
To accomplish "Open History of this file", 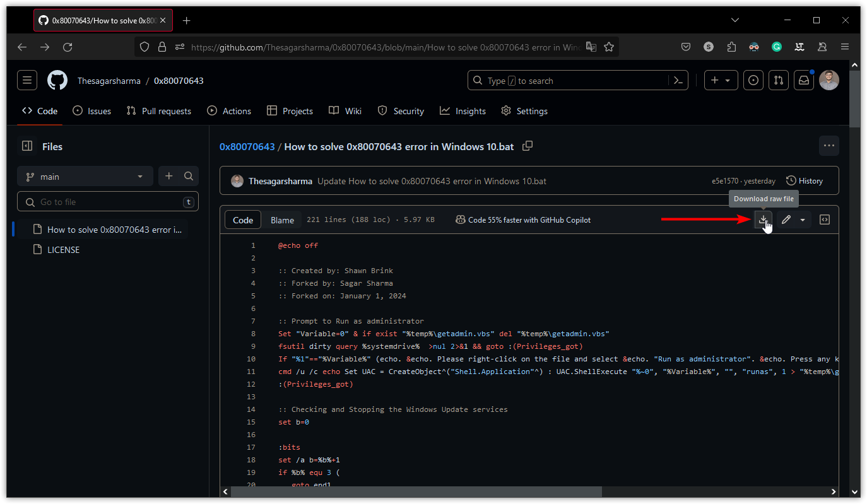I will coord(805,180).
